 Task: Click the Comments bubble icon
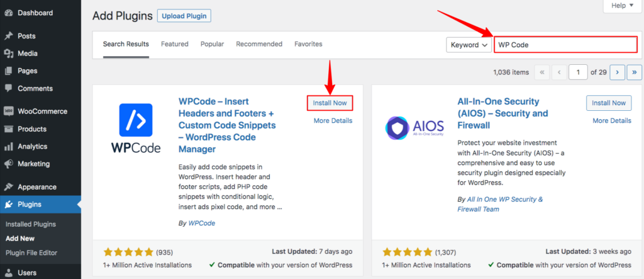[9, 88]
